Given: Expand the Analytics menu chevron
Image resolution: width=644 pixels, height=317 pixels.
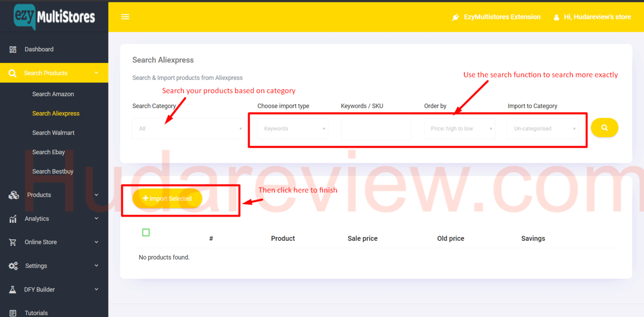Looking at the screenshot, I should pos(96,218).
